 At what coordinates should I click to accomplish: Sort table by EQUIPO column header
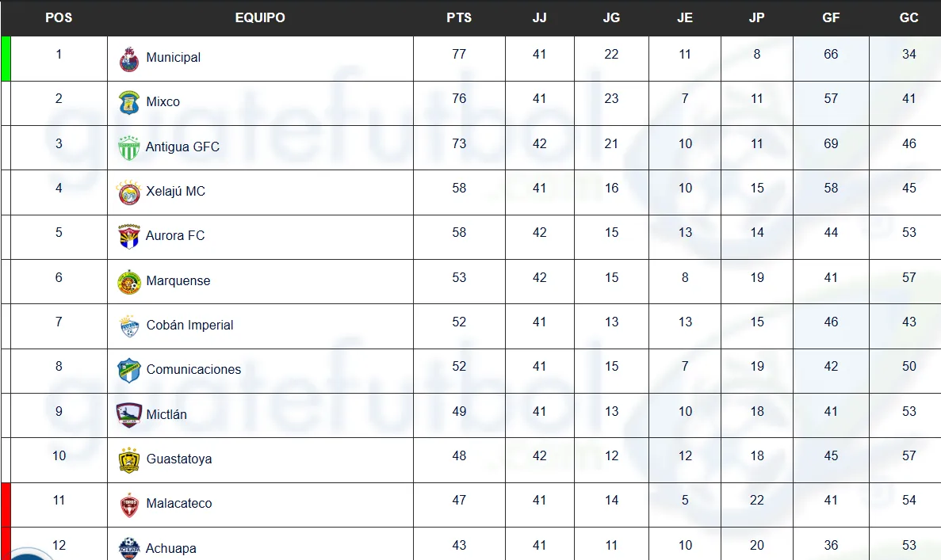260,17
